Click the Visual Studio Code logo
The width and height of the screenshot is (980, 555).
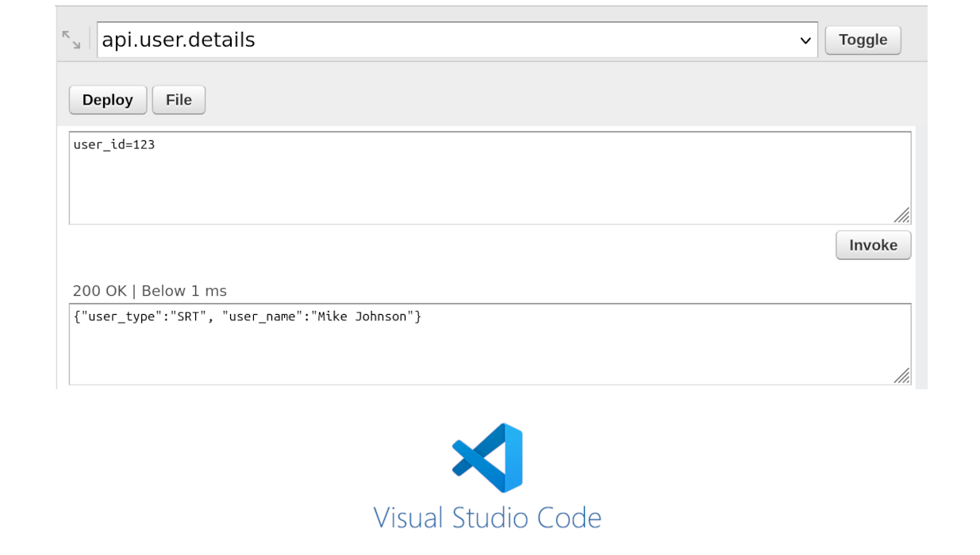(487, 457)
